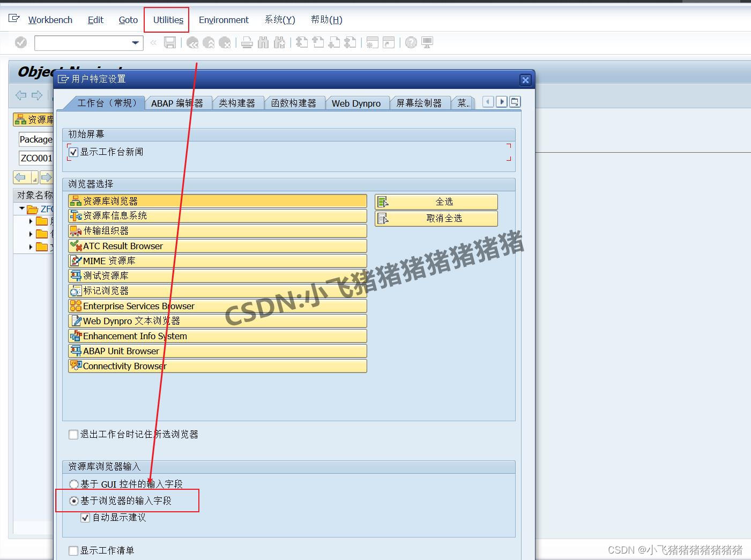Open the Workbench menu
The image size is (751, 560).
[50, 20]
